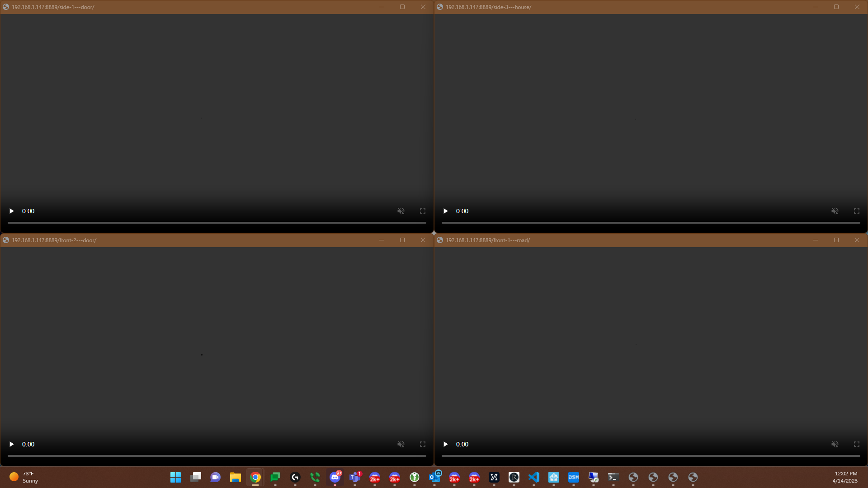Launch Visual Studio Code
The height and width of the screenshot is (488, 868).
(534, 478)
